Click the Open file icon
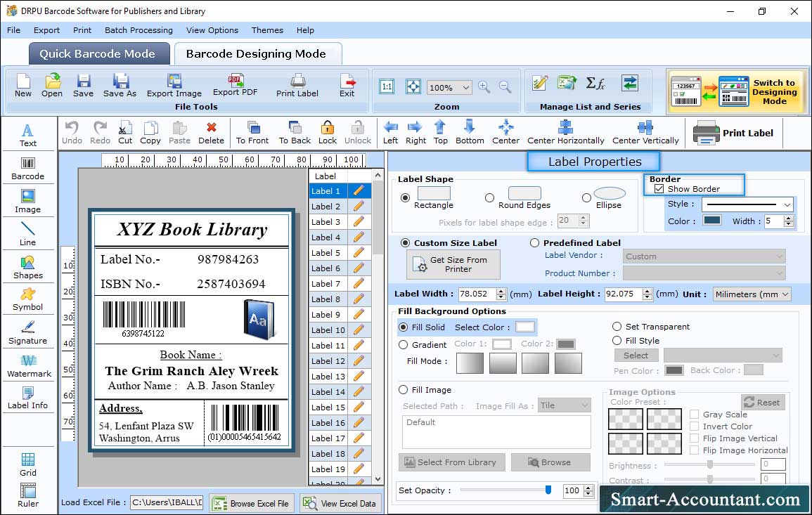Viewport: 812px width, 515px height. pyautogui.click(x=52, y=86)
